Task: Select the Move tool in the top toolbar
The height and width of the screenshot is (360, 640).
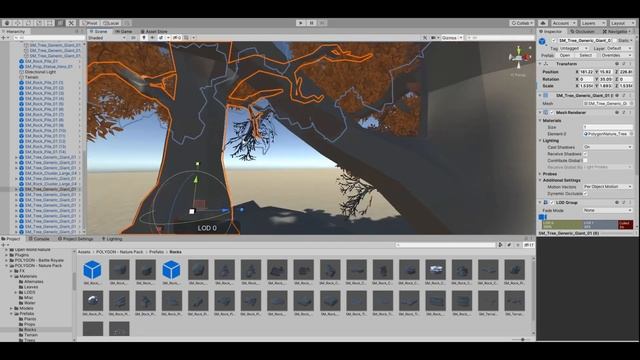Action: click(x=18, y=23)
